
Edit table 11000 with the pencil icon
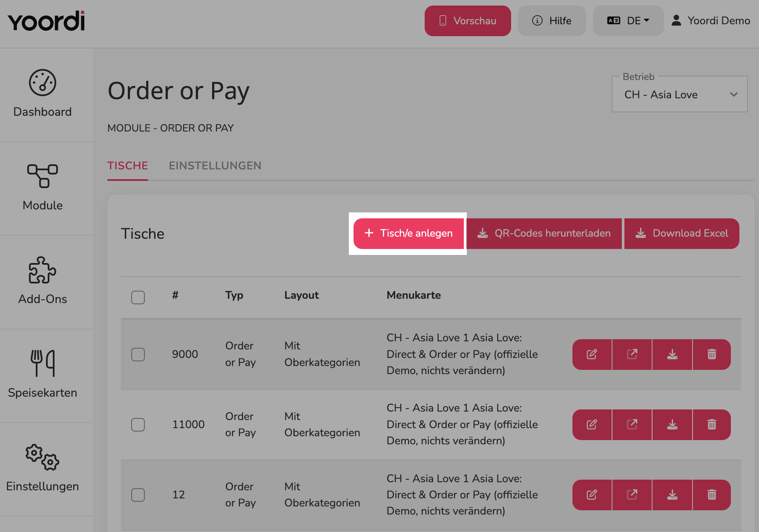click(x=592, y=425)
